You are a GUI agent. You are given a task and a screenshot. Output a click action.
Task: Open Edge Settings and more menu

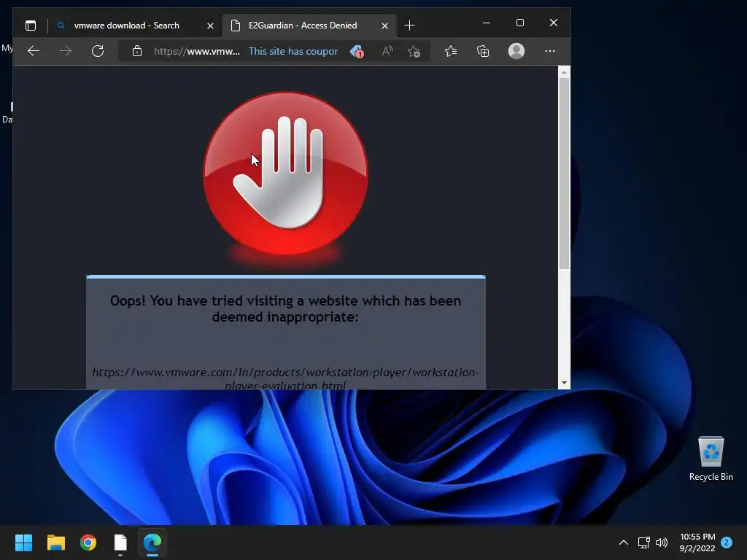(x=550, y=51)
